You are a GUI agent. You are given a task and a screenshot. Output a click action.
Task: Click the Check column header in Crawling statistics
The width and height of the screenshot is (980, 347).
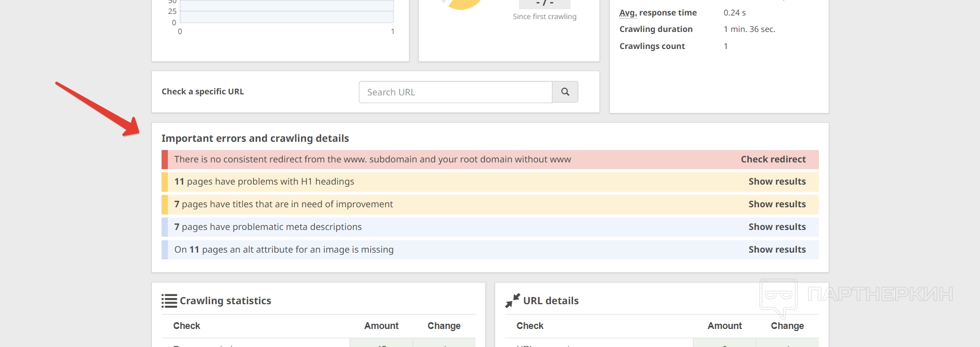click(x=186, y=326)
